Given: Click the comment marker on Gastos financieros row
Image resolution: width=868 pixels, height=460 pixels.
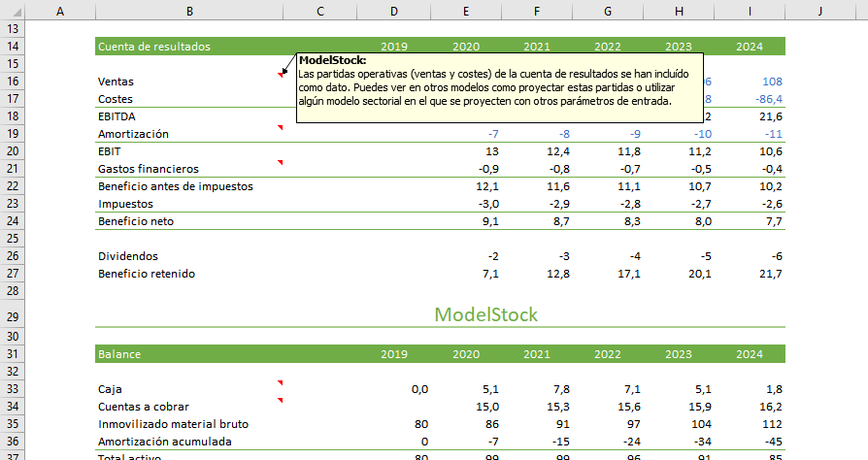Looking at the screenshot, I should coord(280,163).
